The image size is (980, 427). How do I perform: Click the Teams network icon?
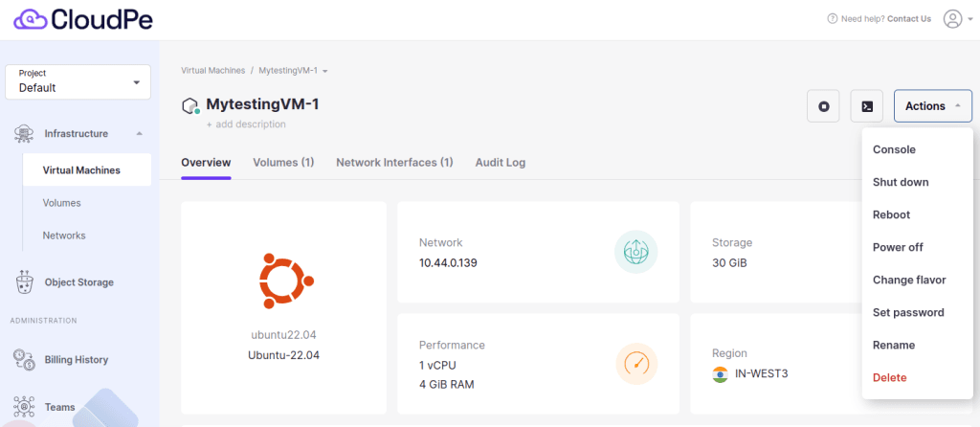[24, 407]
